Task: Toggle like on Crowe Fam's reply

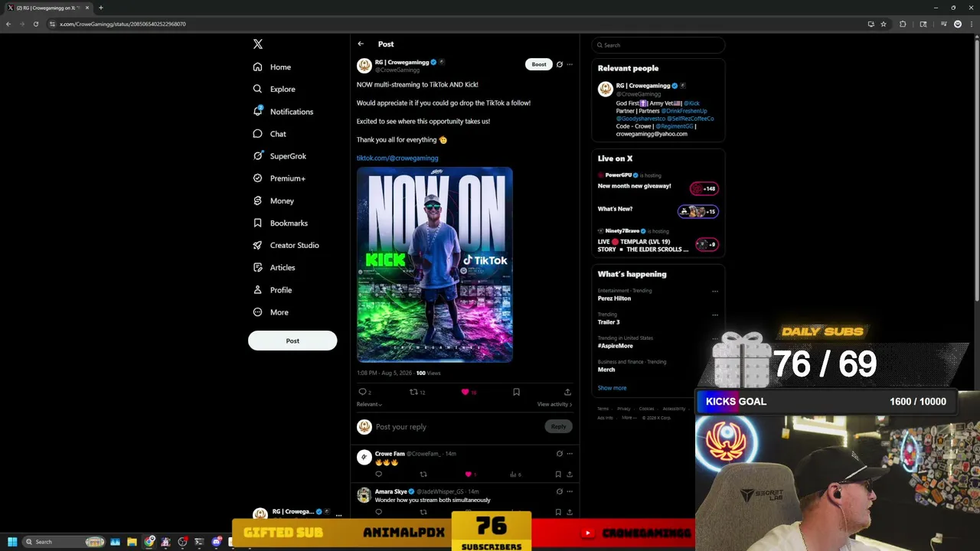Action: (469, 474)
